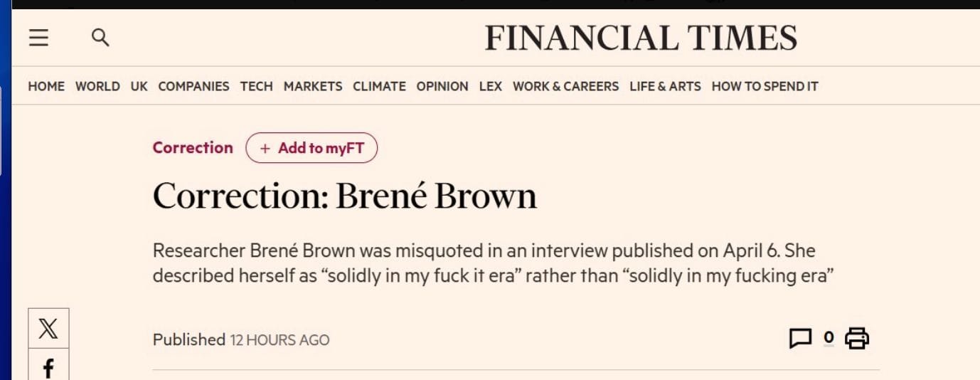Open the hamburger navigation menu
The image size is (980, 380).
tap(38, 38)
